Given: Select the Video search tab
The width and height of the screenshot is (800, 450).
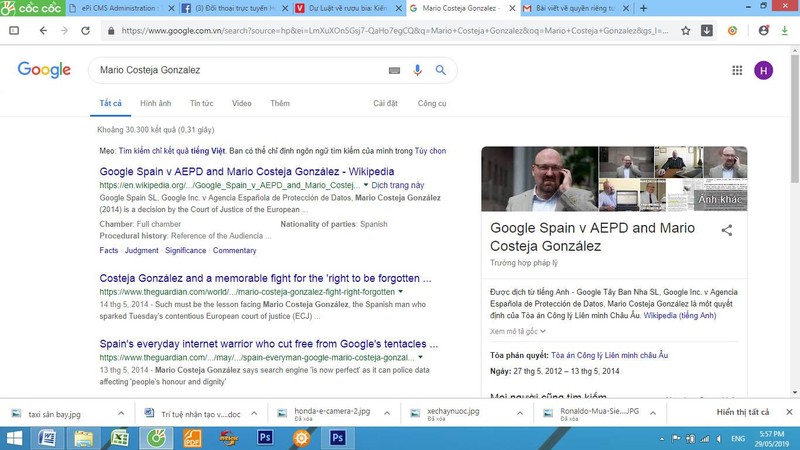Looking at the screenshot, I should 241,104.
